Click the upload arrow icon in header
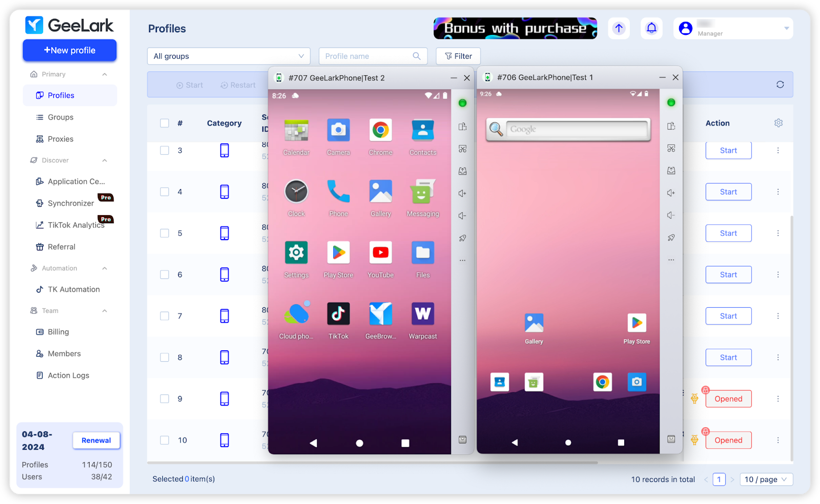Screen dimensions: 820x504 (x=619, y=28)
